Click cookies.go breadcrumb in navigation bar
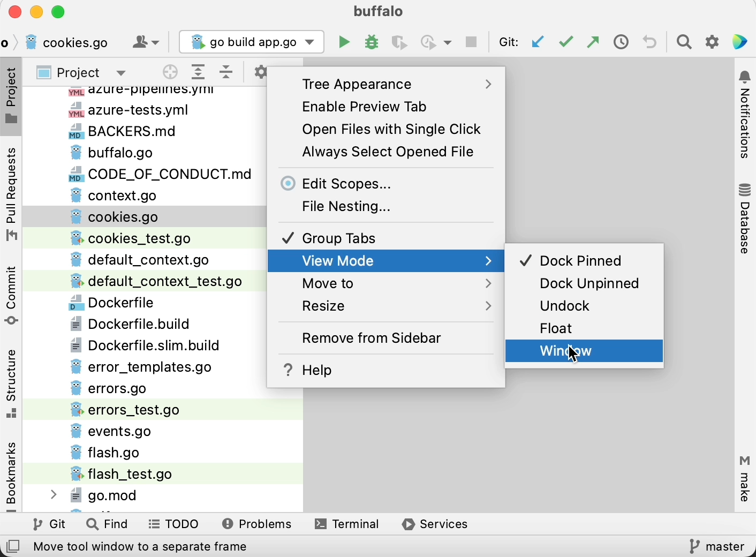The height and width of the screenshot is (557, 756). 68,42
